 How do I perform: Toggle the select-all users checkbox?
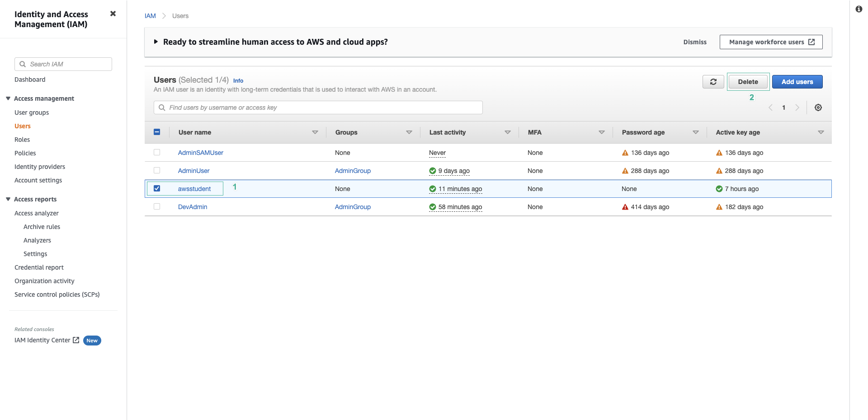tap(157, 132)
